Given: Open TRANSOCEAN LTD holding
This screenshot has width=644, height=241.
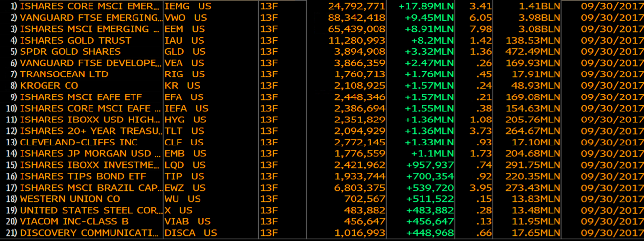Looking at the screenshot, I should point(64,74).
